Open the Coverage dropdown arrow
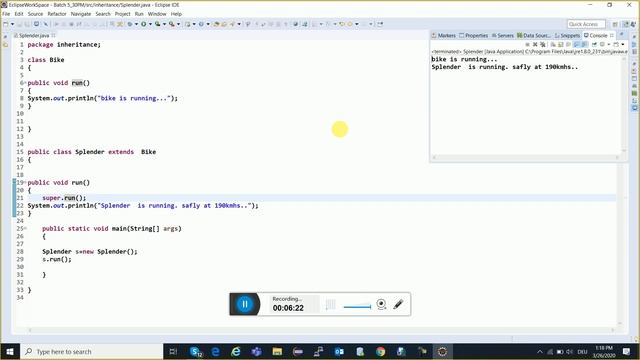This screenshot has height=360, width=640. point(164,24)
